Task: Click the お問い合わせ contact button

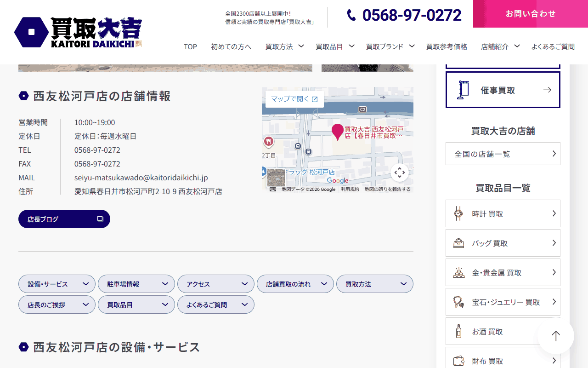Action: 531,14
